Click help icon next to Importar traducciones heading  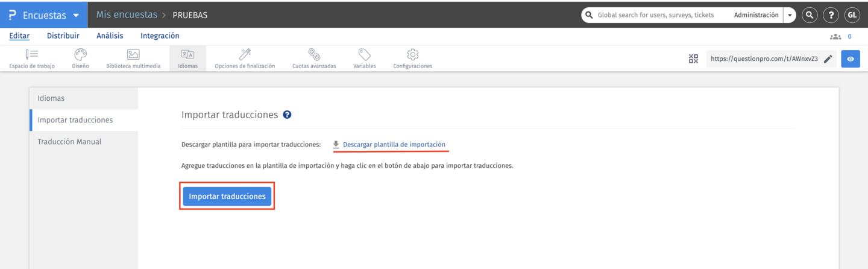coord(287,115)
